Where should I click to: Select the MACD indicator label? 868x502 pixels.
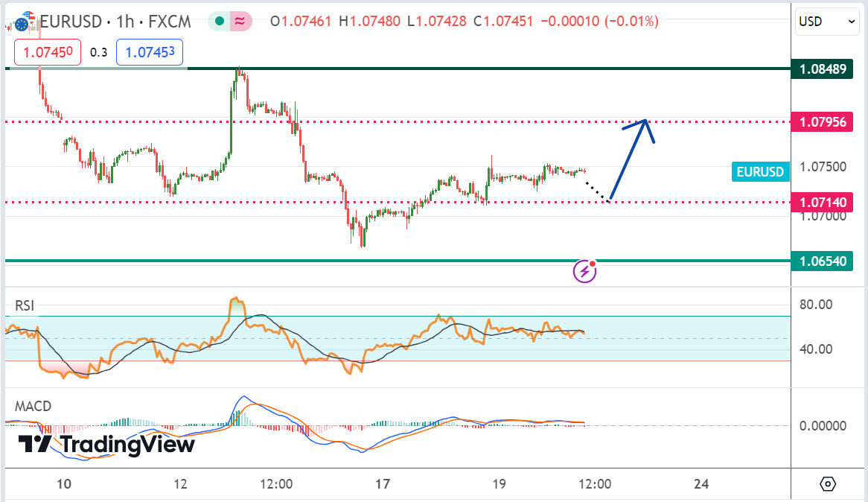pos(33,406)
